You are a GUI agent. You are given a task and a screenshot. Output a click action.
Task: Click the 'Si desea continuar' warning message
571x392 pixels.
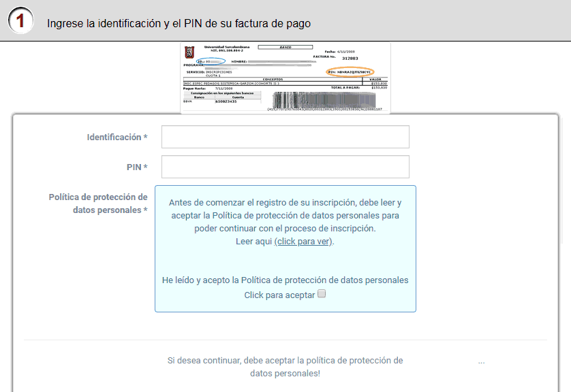click(x=285, y=367)
